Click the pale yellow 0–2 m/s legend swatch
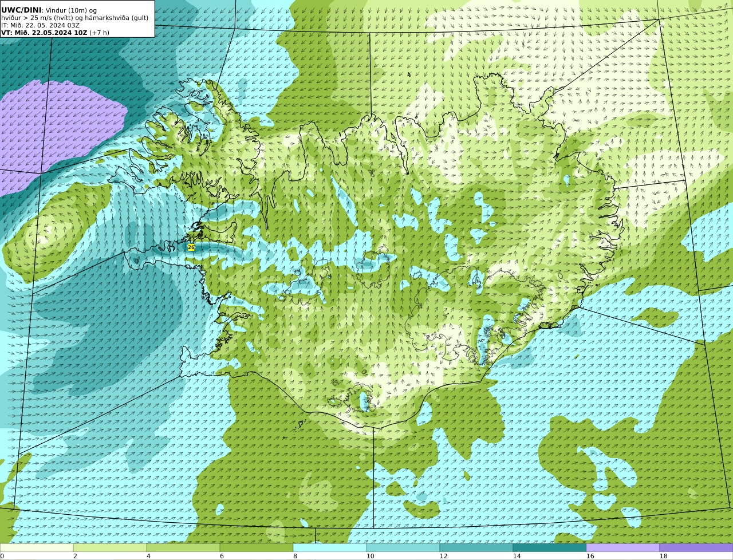Image resolution: width=733 pixels, height=560 pixels. click(37, 547)
